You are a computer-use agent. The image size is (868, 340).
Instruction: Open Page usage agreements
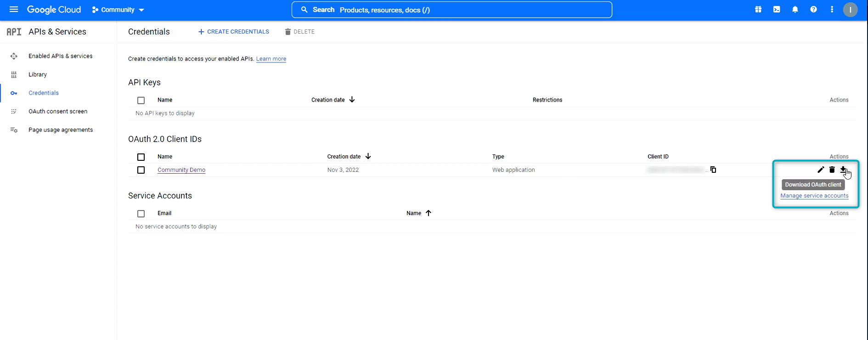coord(61,130)
